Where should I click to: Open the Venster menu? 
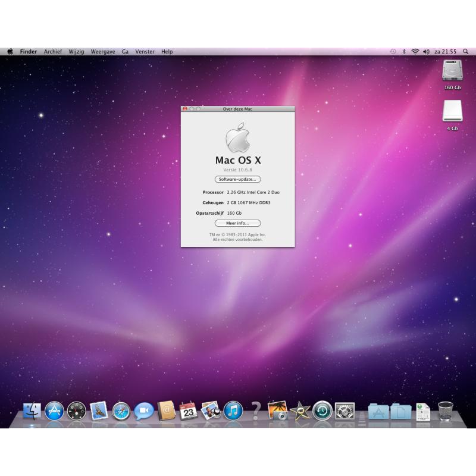point(145,52)
